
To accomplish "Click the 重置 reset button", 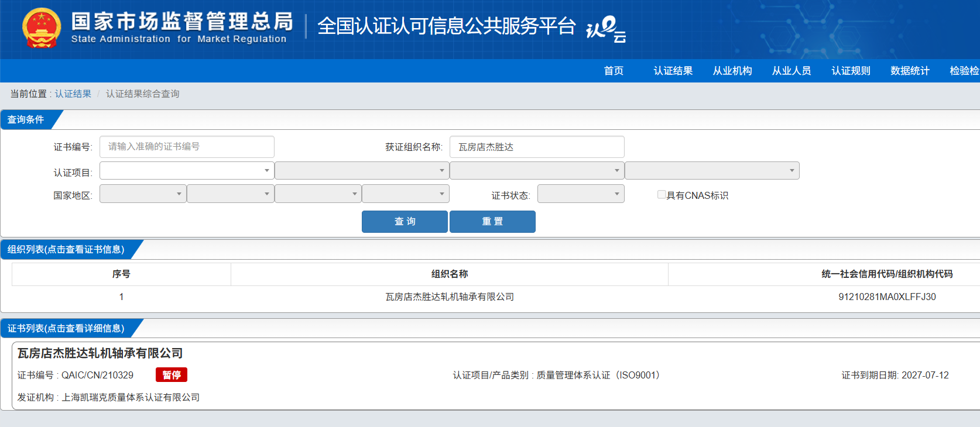I will pos(492,222).
